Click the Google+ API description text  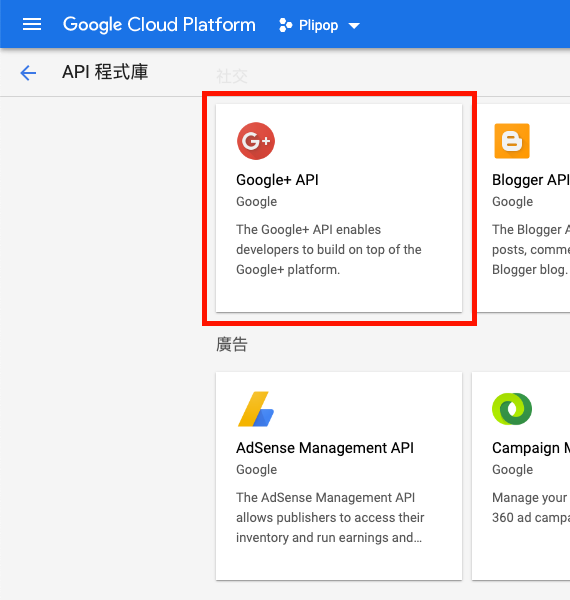coord(329,249)
